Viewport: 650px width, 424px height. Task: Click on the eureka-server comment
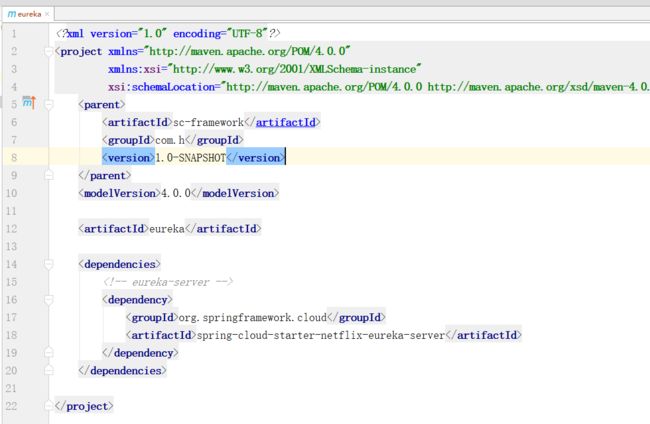tap(168, 282)
